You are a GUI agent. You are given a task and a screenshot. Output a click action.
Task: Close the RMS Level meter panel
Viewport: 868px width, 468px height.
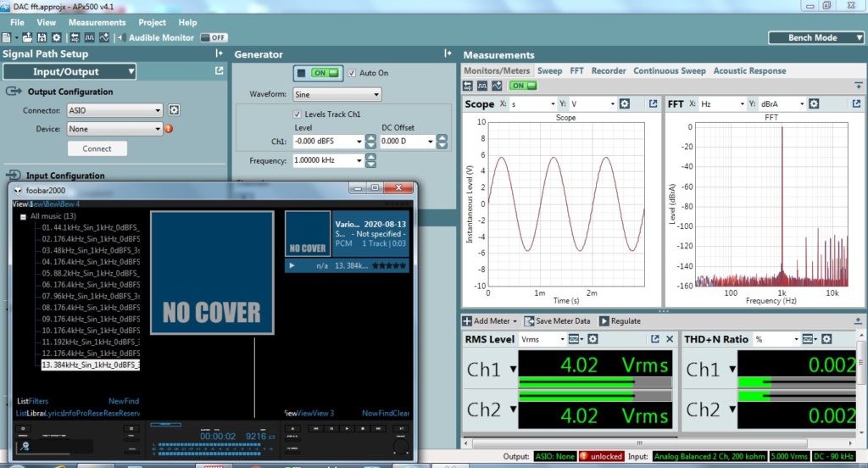coord(670,339)
